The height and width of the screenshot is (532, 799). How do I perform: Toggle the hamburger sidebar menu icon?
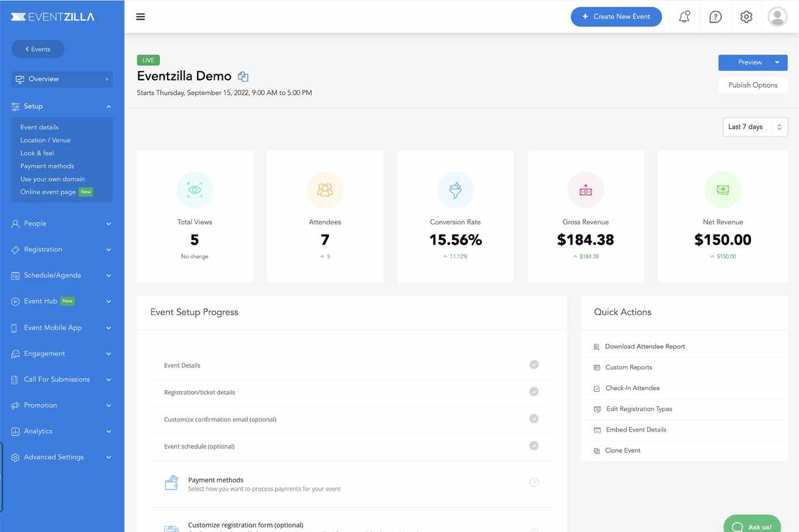(140, 16)
